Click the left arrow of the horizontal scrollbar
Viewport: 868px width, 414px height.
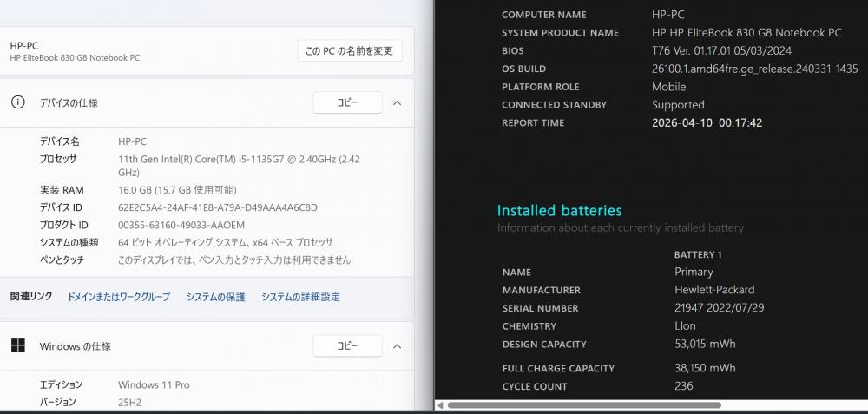point(441,404)
